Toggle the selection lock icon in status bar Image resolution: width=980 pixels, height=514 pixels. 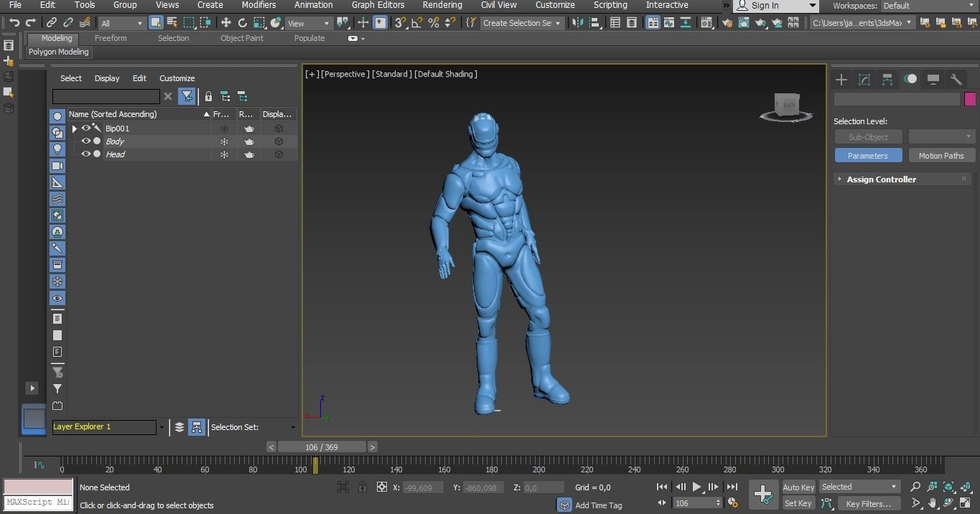pos(363,487)
